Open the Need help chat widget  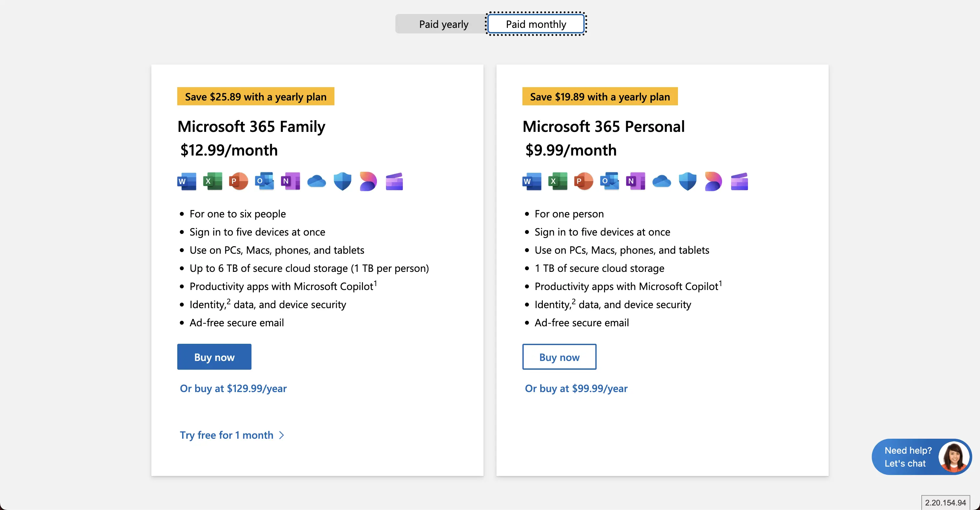(x=907, y=457)
